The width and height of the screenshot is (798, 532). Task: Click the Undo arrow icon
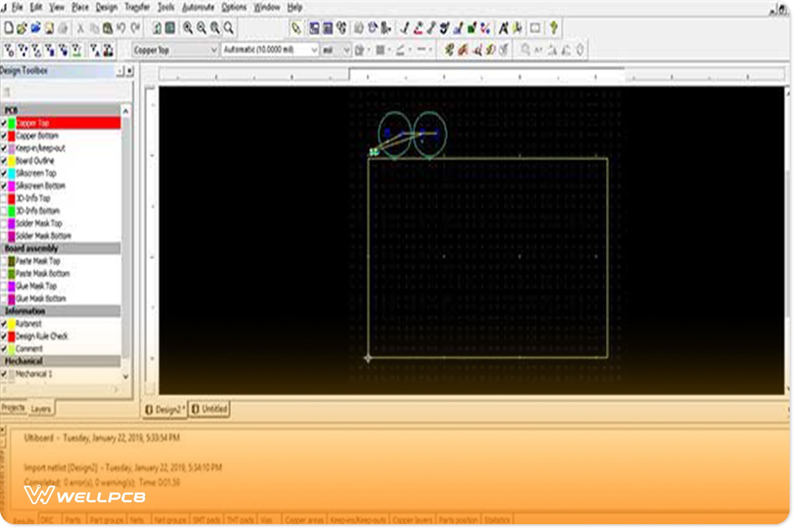[x=122, y=29]
